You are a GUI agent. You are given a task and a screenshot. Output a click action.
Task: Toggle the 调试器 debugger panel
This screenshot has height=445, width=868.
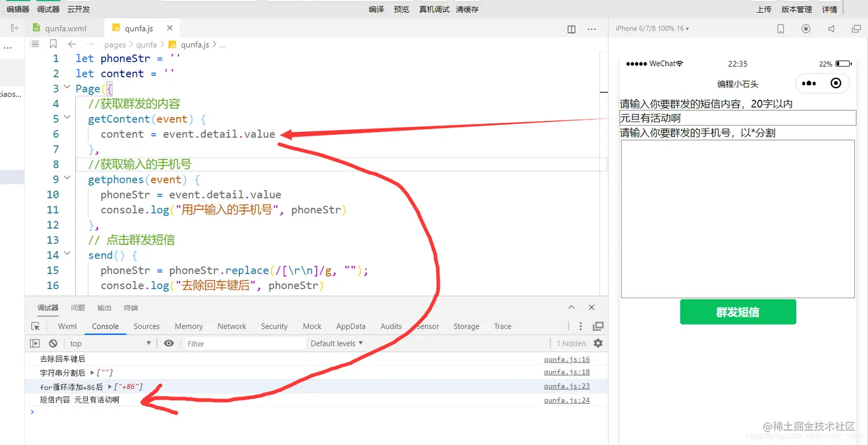pyautogui.click(x=48, y=9)
